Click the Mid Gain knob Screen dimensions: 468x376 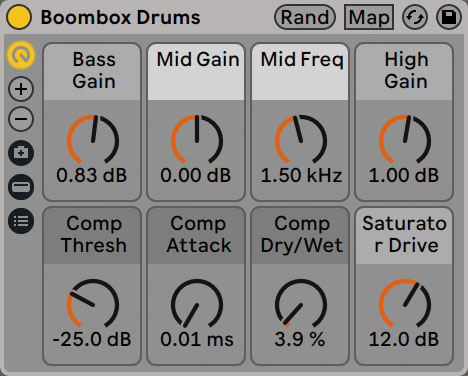pos(197,139)
